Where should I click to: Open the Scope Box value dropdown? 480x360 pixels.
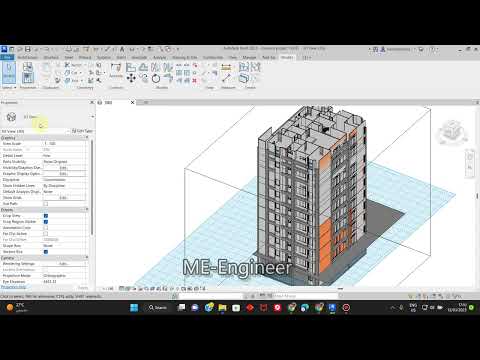[65, 246]
